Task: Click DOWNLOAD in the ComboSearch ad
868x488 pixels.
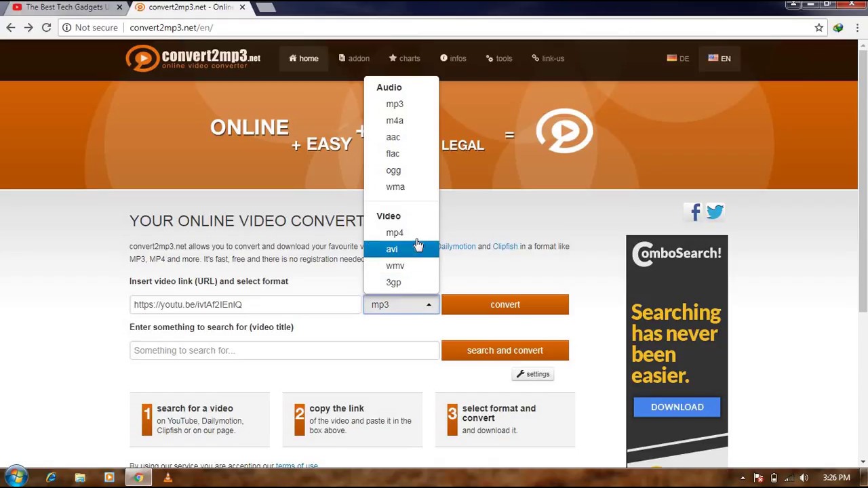Action: point(677,407)
